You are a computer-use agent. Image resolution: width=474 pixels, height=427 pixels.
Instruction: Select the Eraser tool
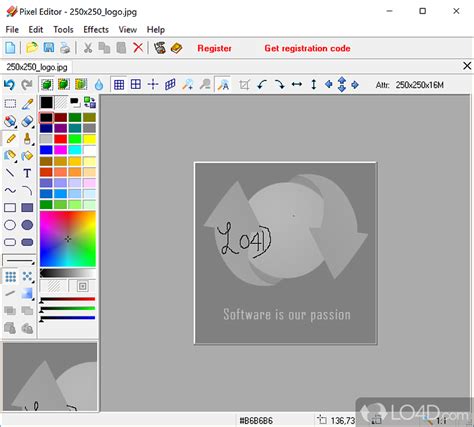click(x=27, y=121)
